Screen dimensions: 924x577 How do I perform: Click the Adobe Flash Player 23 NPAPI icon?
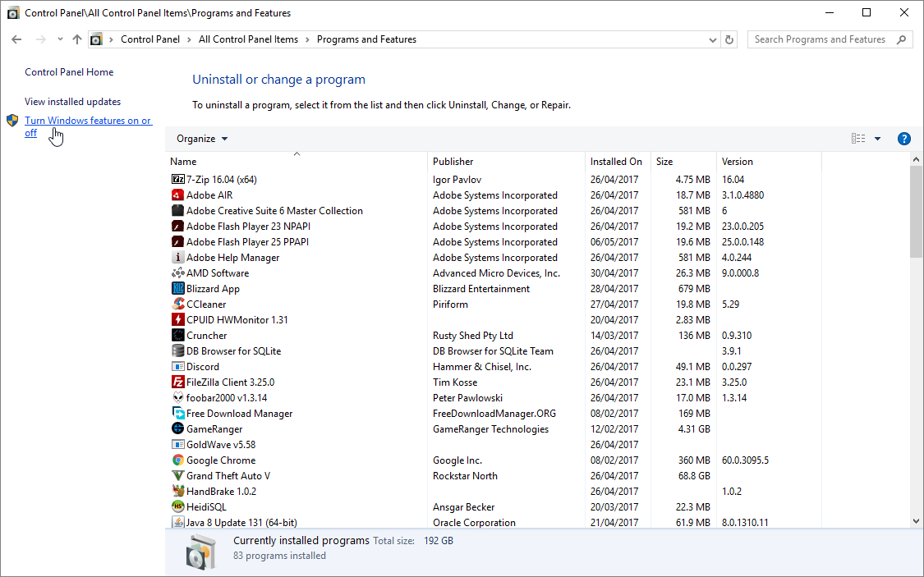tap(177, 226)
